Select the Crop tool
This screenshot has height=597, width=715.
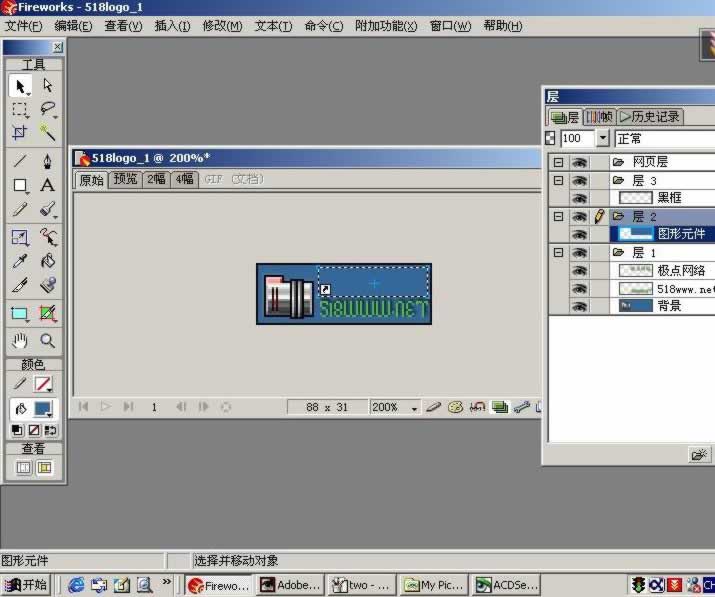click(x=20, y=133)
